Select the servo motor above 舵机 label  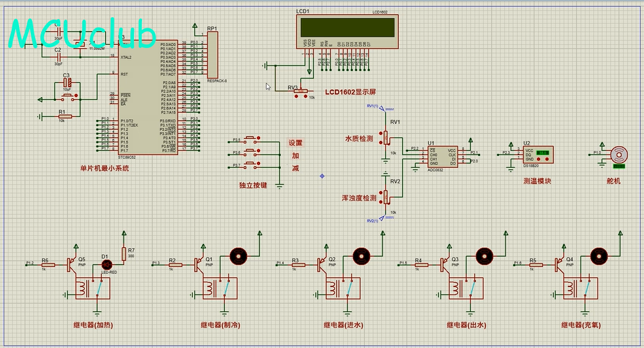coord(618,153)
